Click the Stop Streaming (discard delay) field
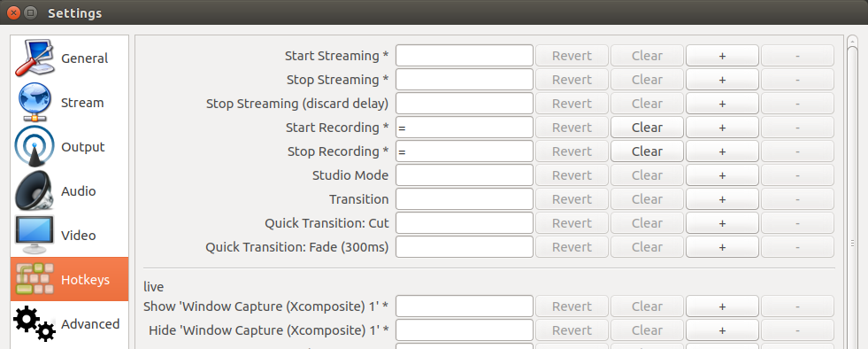The image size is (868, 349). point(465,104)
